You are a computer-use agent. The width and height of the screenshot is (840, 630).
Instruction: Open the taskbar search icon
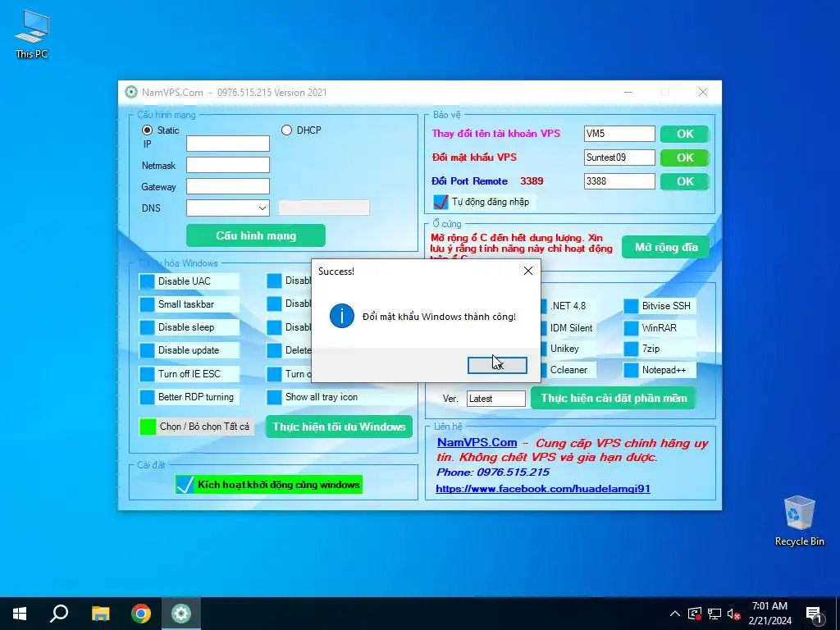[x=59, y=614]
